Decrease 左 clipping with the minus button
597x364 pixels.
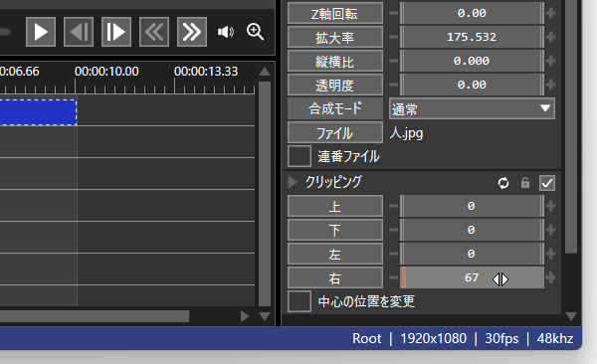click(394, 254)
